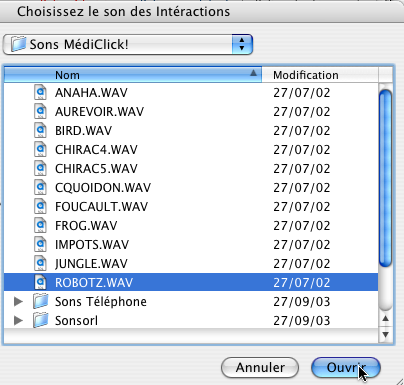Screen dimensions: 404x385
Task: Choose the CHIRAC4.WAV file icon
Action: click(x=40, y=149)
